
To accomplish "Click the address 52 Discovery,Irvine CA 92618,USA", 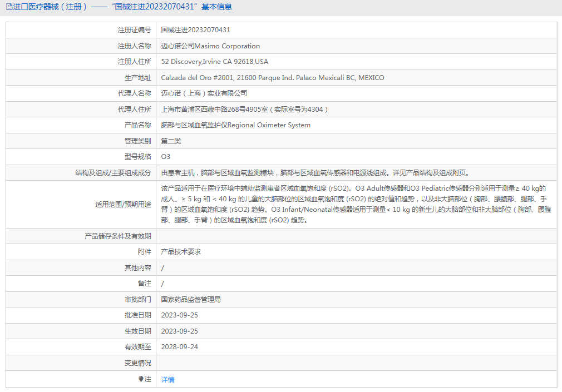I will tap(215, 62).
